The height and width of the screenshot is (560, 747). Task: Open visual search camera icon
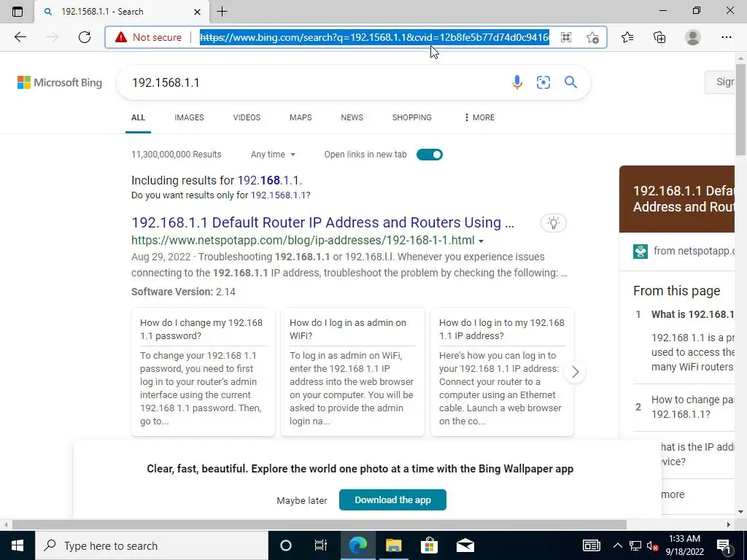543,82
